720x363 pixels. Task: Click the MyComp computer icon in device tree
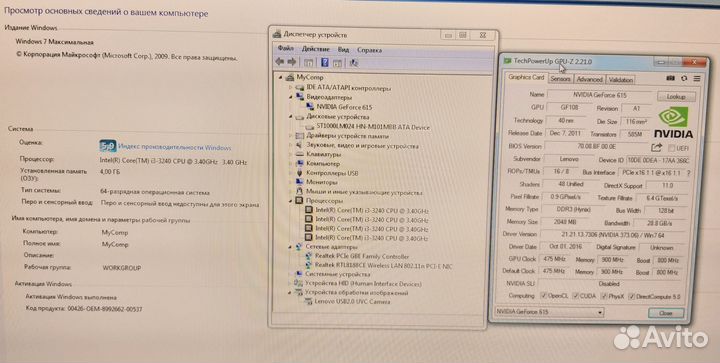[x=289, y=77]
